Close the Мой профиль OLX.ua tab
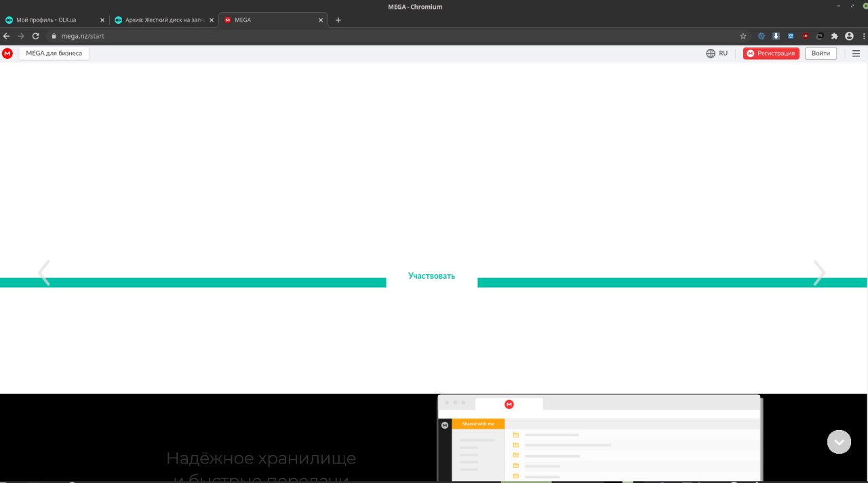The height and width of the screenshot is (483, 868). click(102, 20)
